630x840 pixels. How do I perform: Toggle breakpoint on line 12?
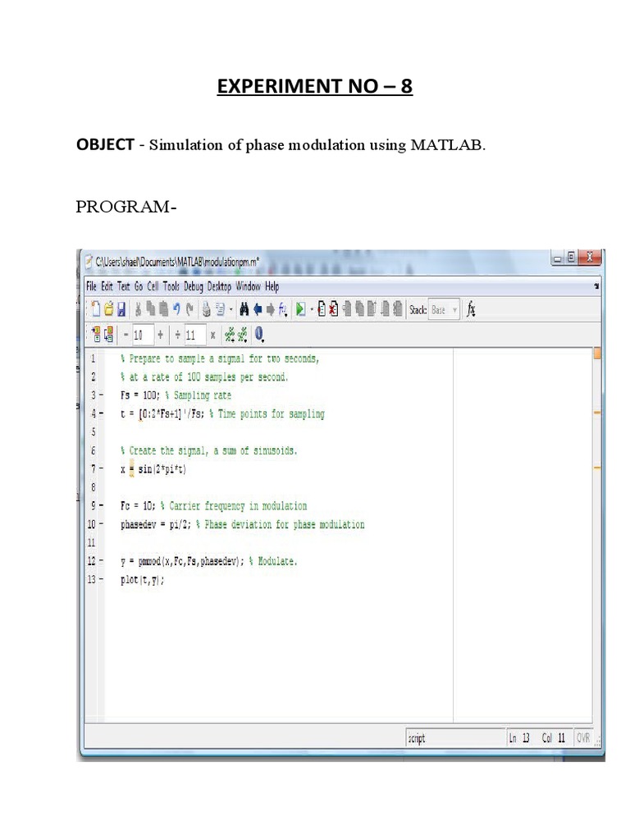101,561
